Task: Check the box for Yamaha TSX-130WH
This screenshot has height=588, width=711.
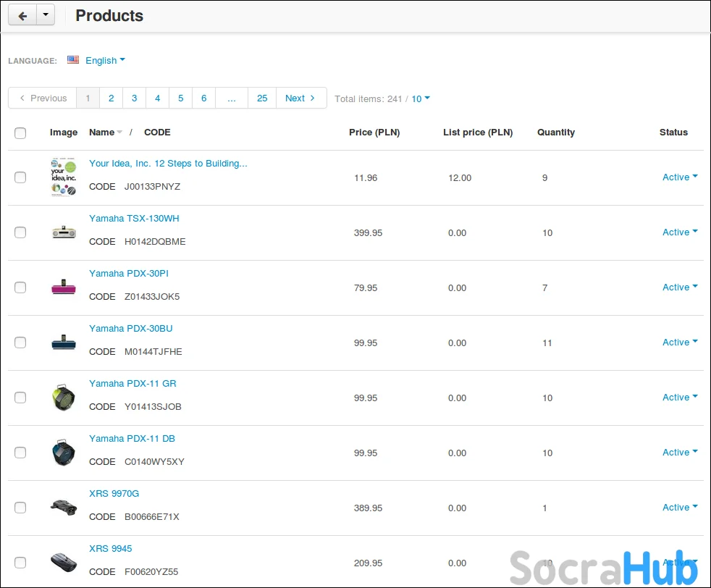Action: (x=20, y=232)
